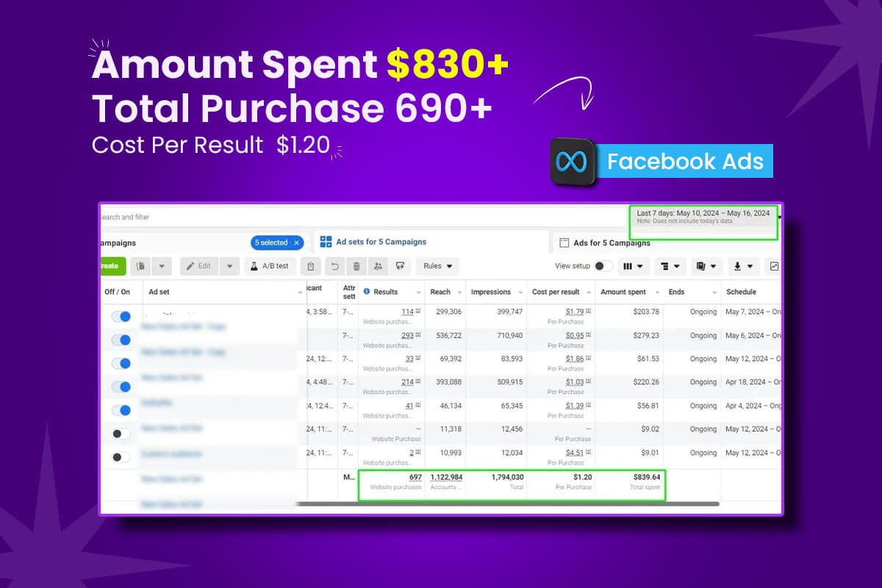Click the A/B test button
Image resolution: width=882 pixels, height=588 pixels.
click(x=269, y=266)
